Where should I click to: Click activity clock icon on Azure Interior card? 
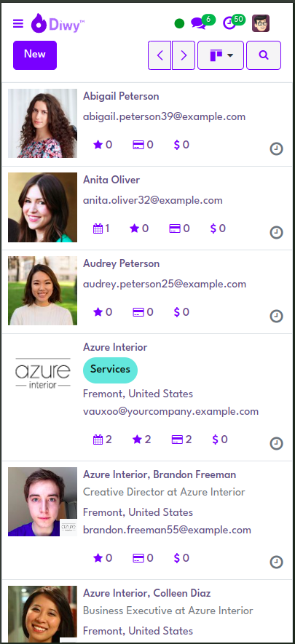coord(276,444)
